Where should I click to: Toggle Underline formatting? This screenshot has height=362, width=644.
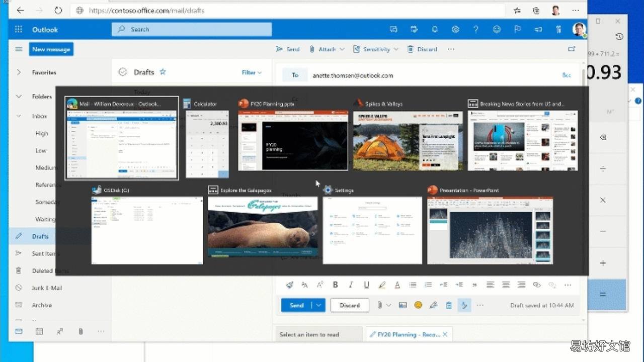click(x=366, y=285)
